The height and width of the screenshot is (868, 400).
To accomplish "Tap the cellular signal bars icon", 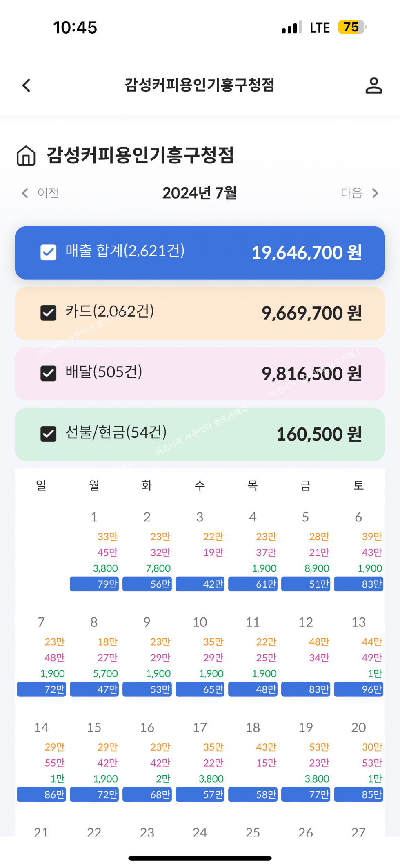I will (292, 27).
